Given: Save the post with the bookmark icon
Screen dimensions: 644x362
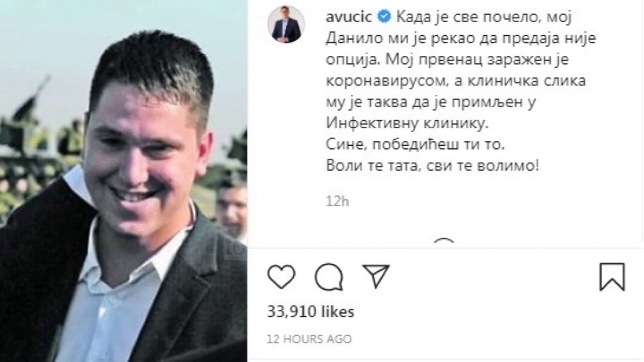Looking at the screenshot, I should tap(612, 277).
